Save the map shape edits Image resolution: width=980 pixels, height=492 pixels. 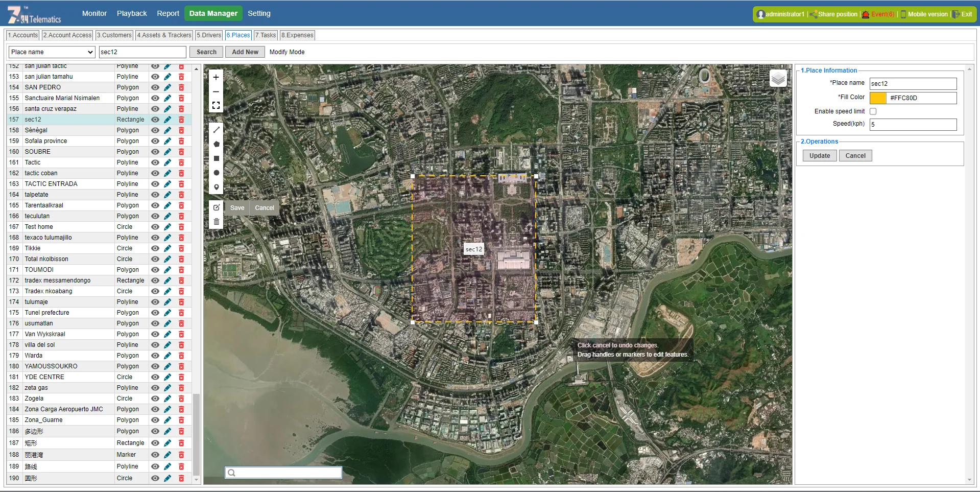[x=237, y=208]
